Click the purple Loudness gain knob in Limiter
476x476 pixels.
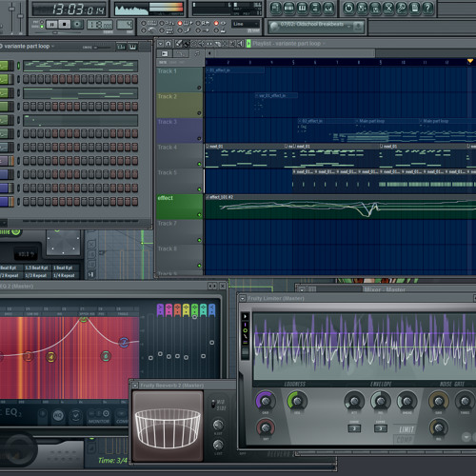[x=266, y=401]
